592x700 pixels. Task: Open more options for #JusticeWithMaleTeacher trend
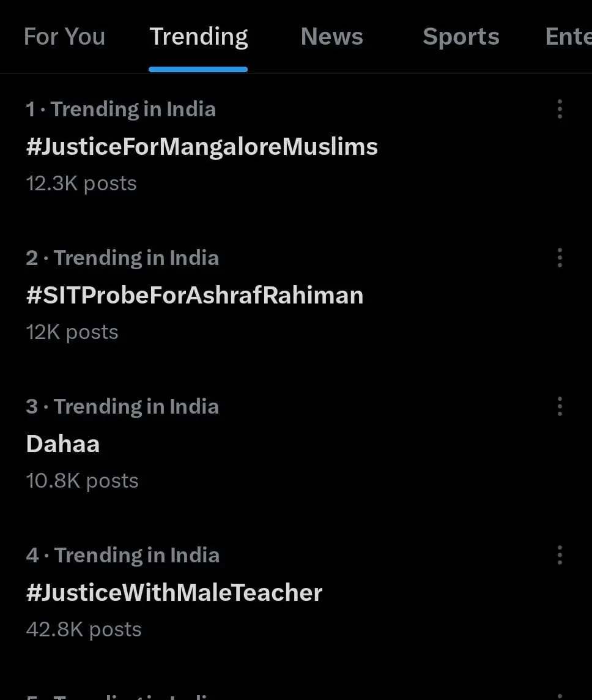[x=560, y=555]
